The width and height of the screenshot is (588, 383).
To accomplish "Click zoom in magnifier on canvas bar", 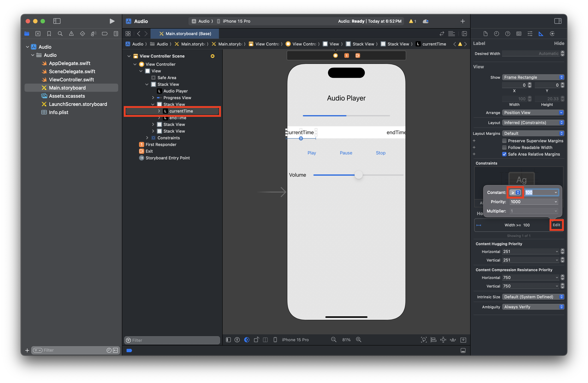I will click(x=358, y=340).
